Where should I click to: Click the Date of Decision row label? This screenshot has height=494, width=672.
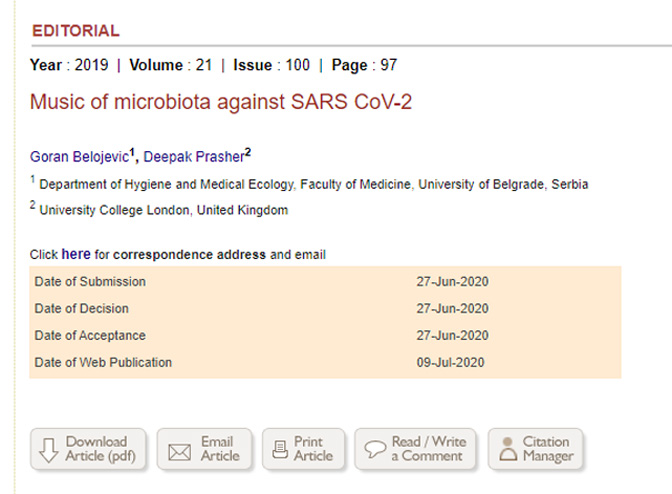click(x=82, y=309)
